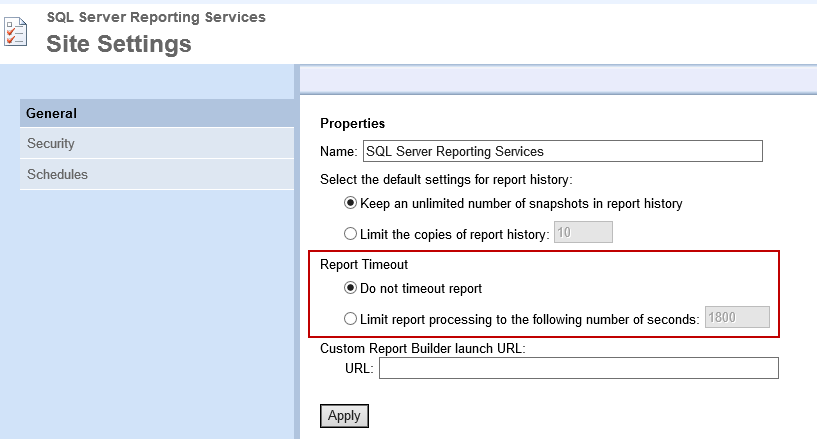Click the timeout seconds field showing 1800
Viewport: 817px width, 439px height.
(x=737, y=317)
